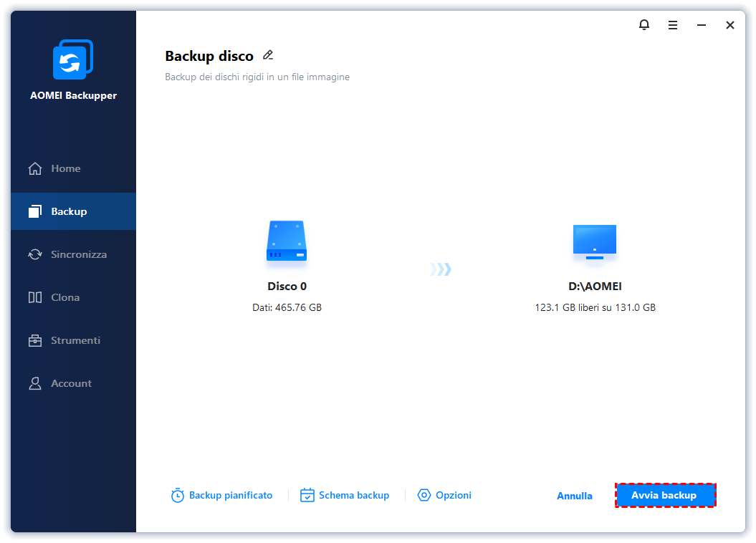Click the destination monitor icon

(595, 242)
